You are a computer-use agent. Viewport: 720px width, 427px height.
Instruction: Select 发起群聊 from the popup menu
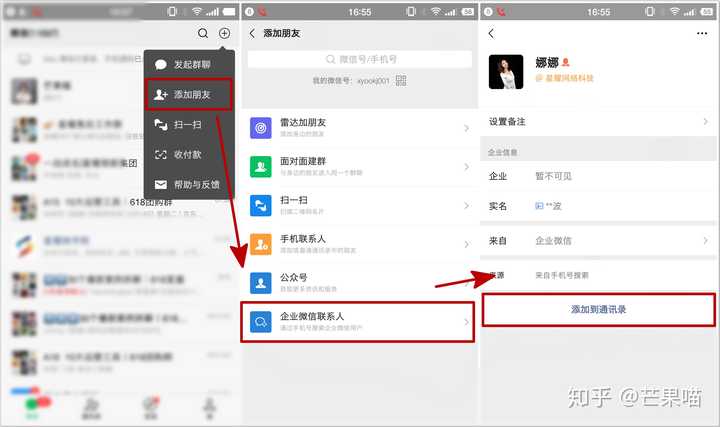[x=189, y=65]
